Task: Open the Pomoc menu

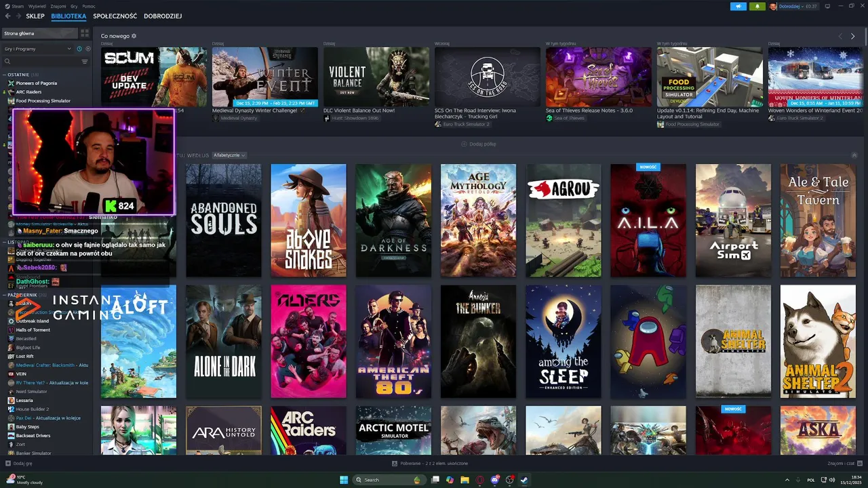Action: pos(89,6)
